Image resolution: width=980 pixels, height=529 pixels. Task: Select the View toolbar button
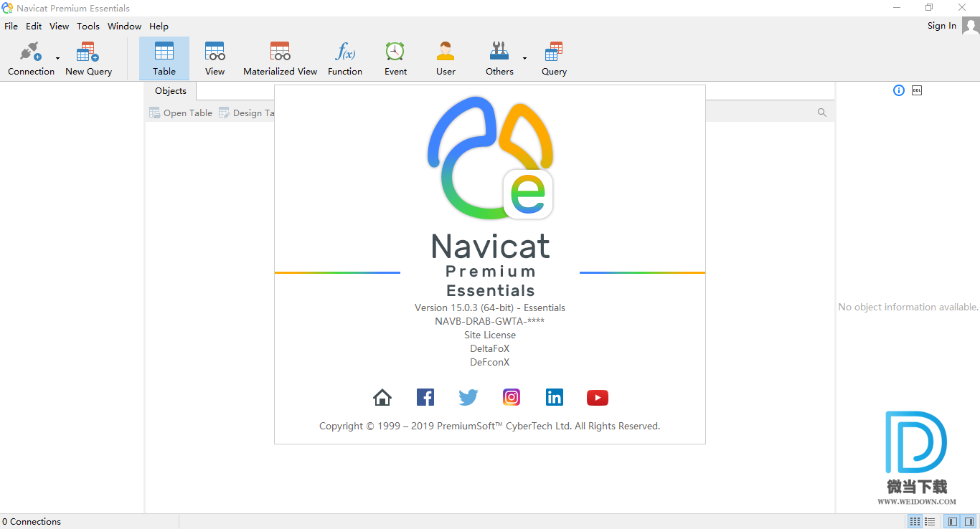215,59
